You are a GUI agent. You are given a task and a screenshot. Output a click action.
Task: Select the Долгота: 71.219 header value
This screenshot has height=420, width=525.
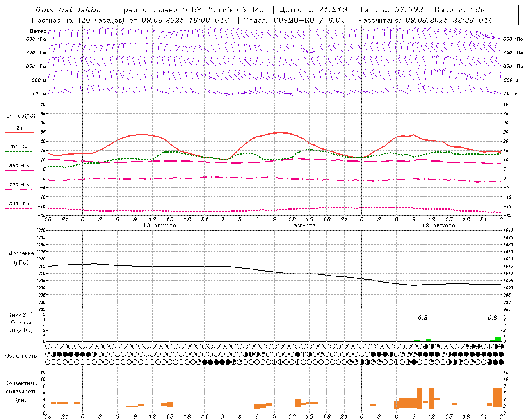click(313, 10)
